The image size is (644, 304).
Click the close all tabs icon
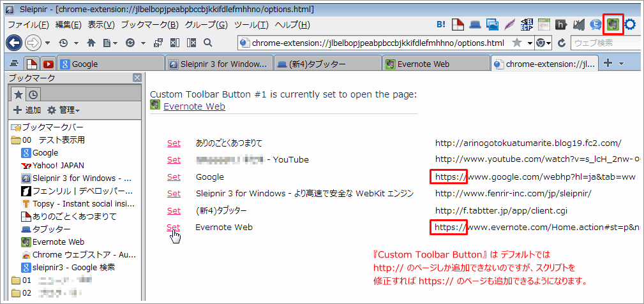(x=158, y=43)
